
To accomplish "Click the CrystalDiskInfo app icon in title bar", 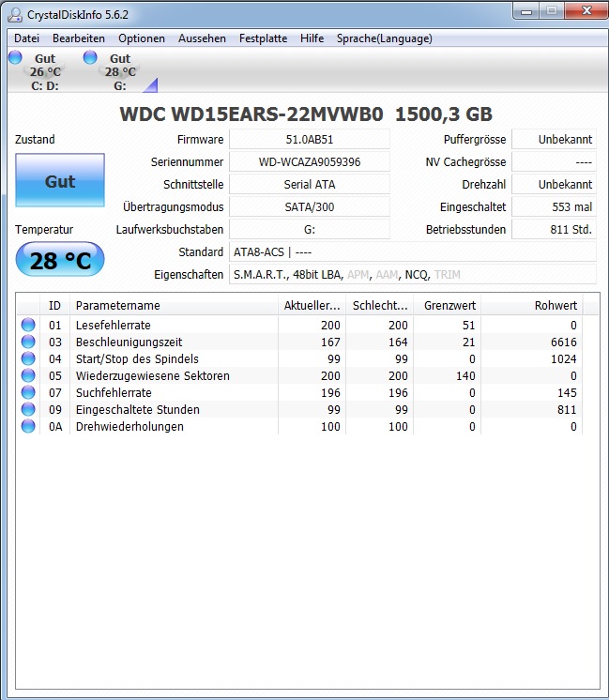I will coord(15,15).
